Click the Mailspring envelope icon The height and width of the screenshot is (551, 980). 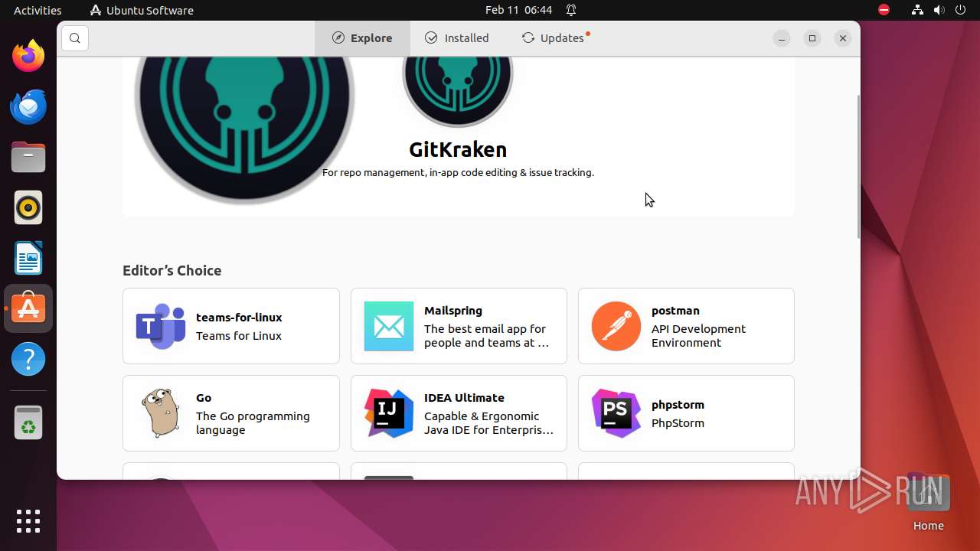(389, 326)
